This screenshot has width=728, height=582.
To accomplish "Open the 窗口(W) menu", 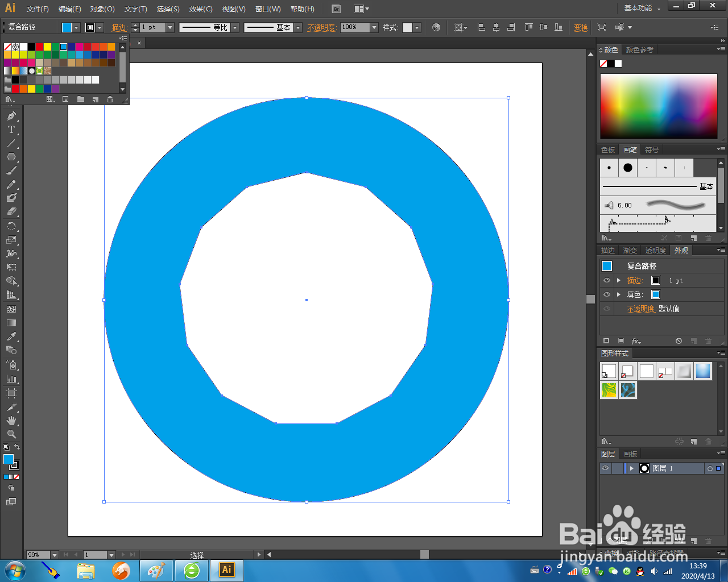I will click(268, 9).
